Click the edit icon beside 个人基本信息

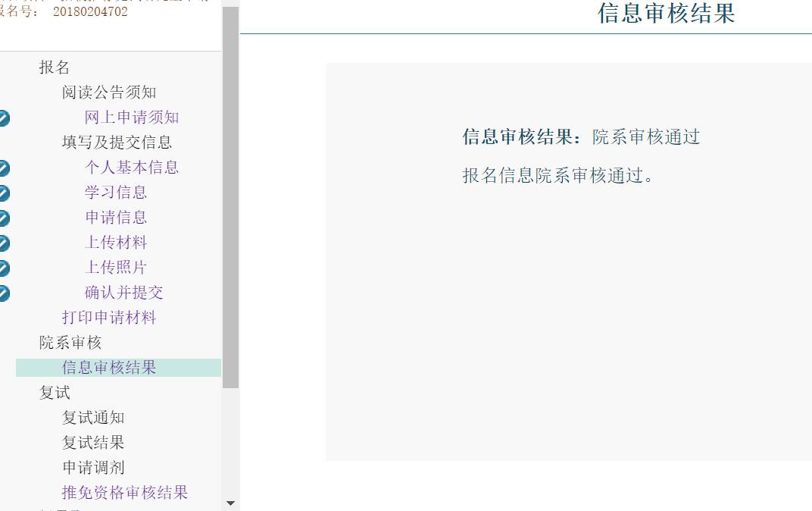point(4,168)
